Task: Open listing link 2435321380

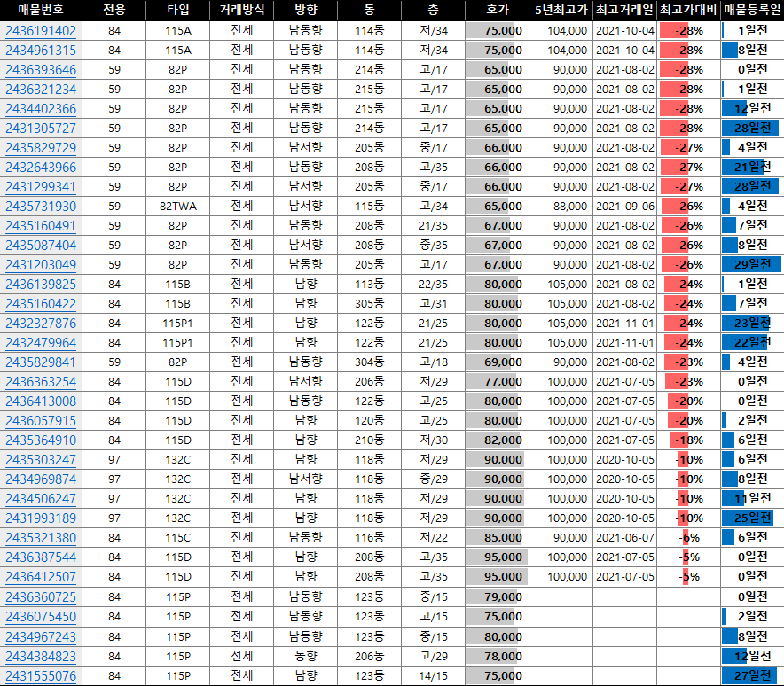Action: pyautogui.click(x=41, y=538)
